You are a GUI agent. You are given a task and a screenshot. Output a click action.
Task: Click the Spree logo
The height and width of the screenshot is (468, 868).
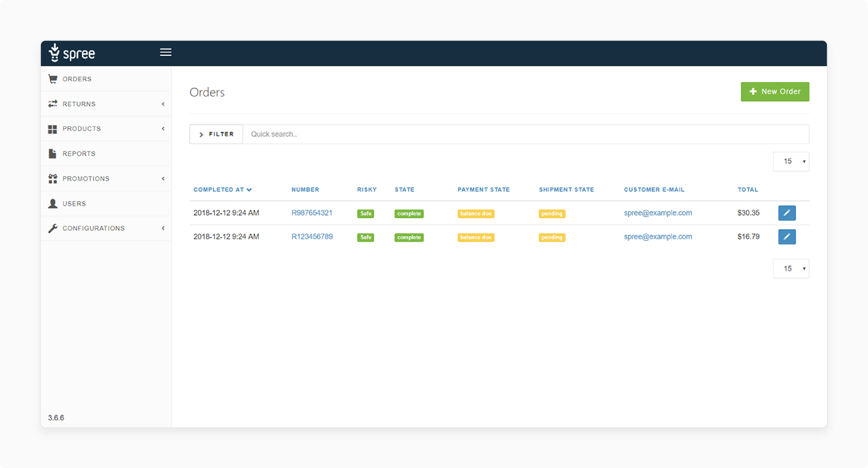pyautogui.click(x=72, y=53)
